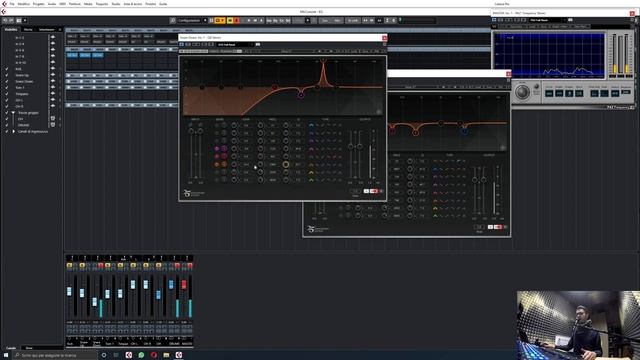Click the EQ bypass button in the toolbar

275,20
